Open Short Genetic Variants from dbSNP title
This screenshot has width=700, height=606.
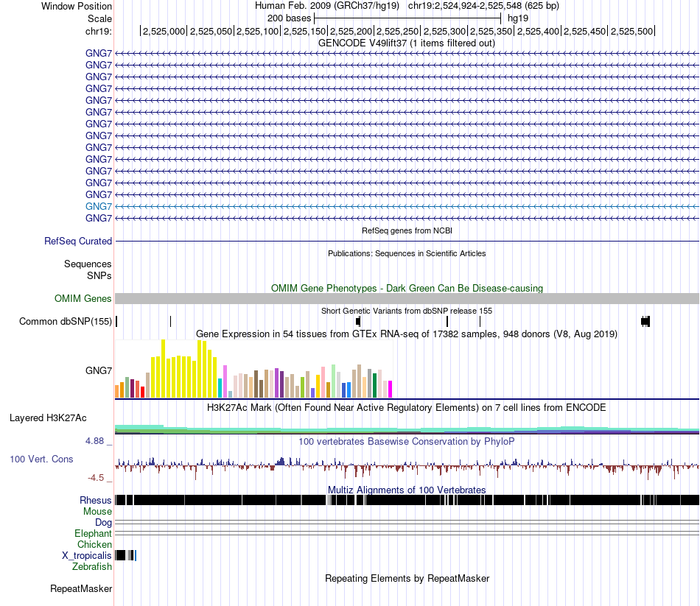407,311
